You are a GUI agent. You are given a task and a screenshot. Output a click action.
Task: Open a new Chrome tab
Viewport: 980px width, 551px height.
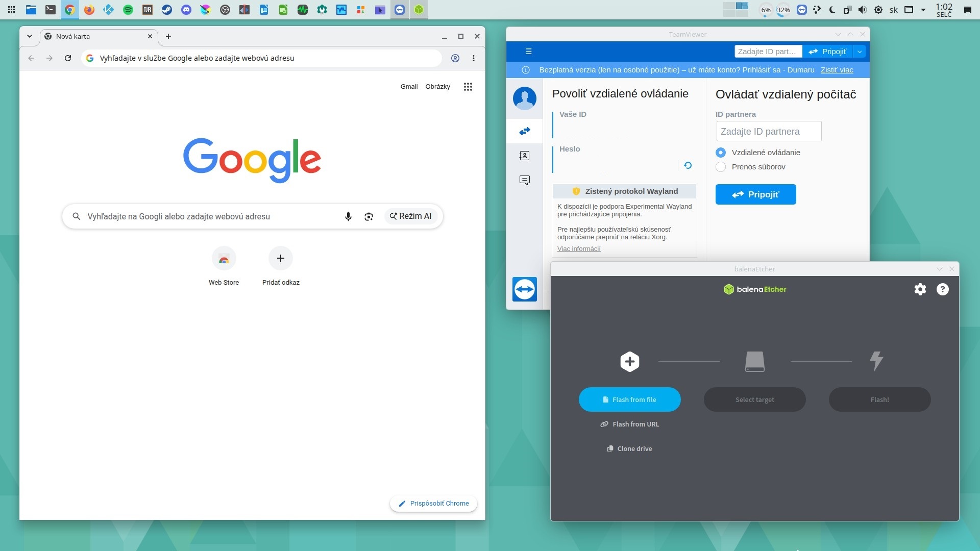(168, 36)
